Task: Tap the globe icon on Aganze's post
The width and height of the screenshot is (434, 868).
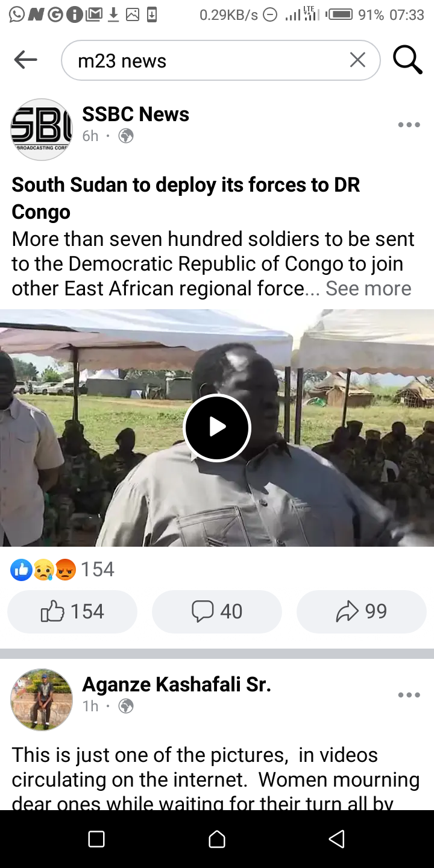Action: 126,706
